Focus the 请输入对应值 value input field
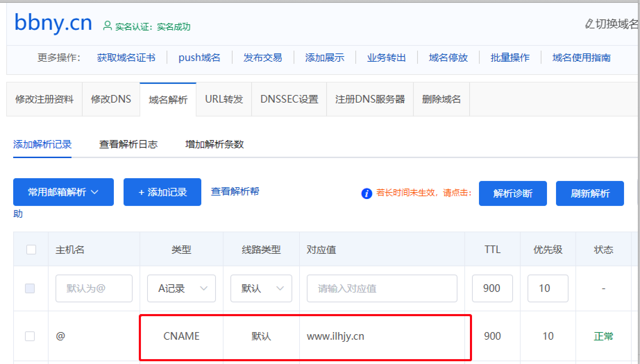 [x=382, y=288]
